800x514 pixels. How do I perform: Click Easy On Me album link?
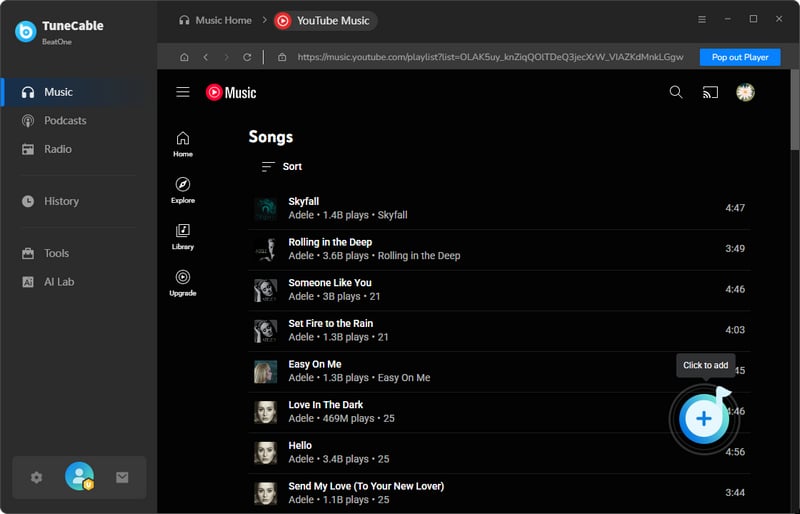[x=404, y=378]
